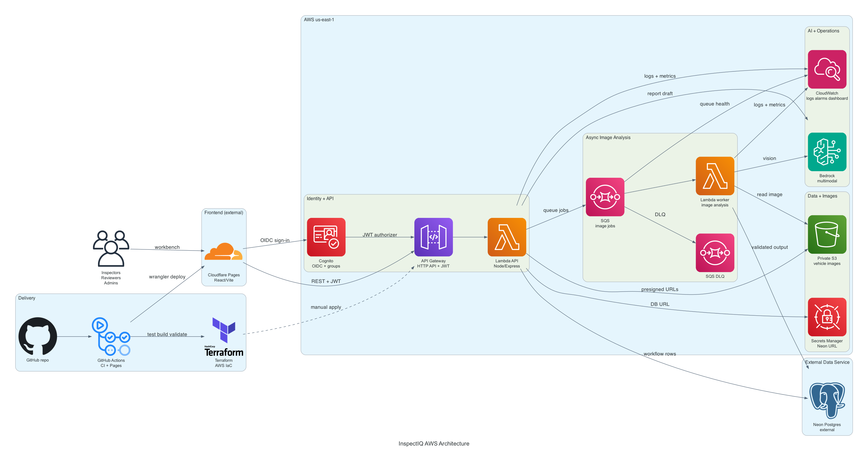Click the 'presigned URLs' edge label
The height and width of the screenshot is (461, 868).
(x=660, y=290)
